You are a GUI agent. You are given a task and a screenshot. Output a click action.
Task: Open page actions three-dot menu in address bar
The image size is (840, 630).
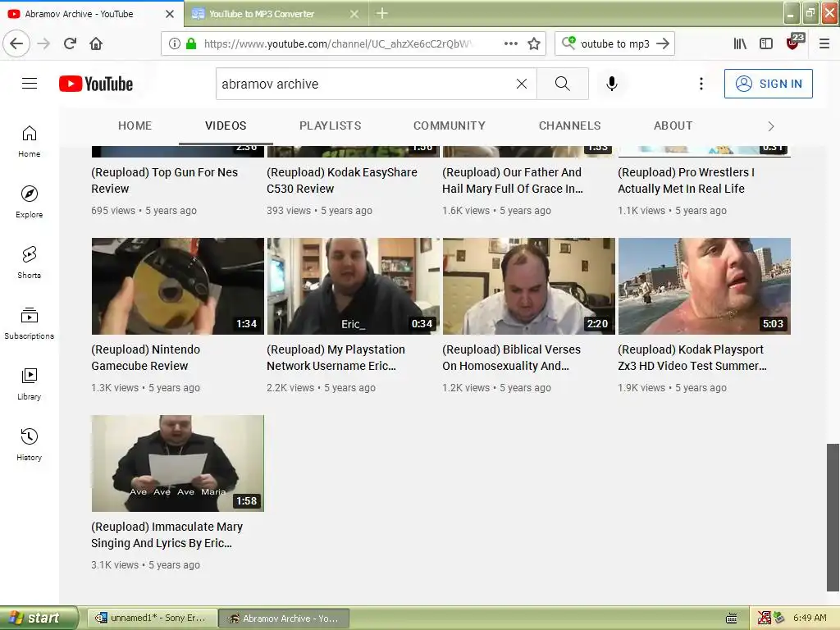click(511, 43)
